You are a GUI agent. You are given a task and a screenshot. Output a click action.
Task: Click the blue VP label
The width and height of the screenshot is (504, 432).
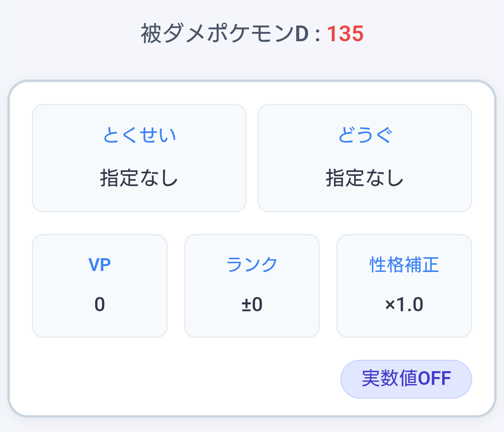99,264
